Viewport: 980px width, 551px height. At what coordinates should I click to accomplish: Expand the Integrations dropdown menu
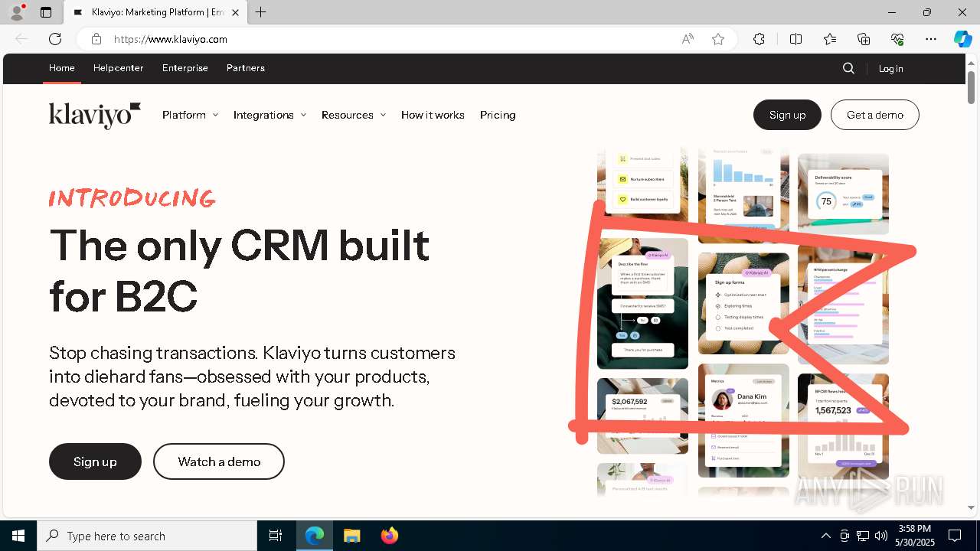click(269, 115)
